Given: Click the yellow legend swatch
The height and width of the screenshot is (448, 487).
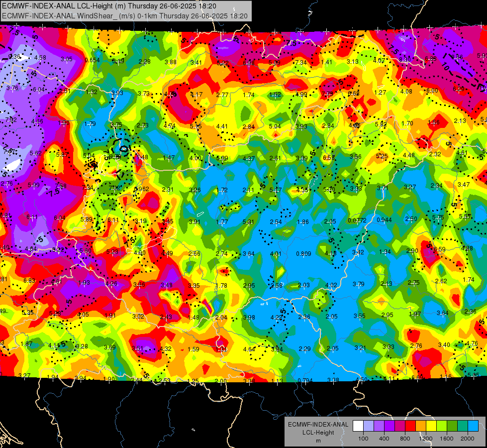Looking at the screenshot, I should 431,426.
